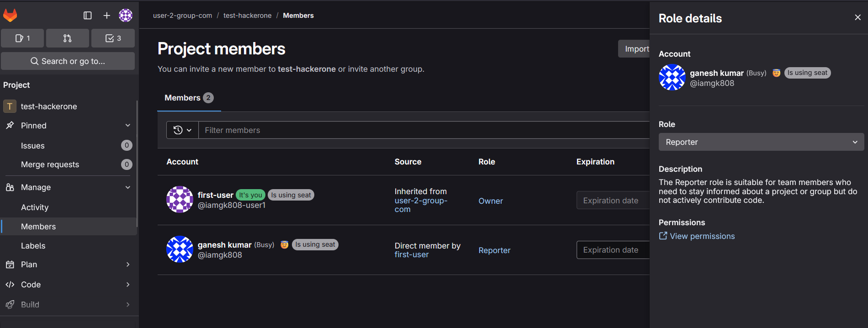Screen dimensions: 868x328
Task: Open Labels in the sidebar
Action: (33, 246)
